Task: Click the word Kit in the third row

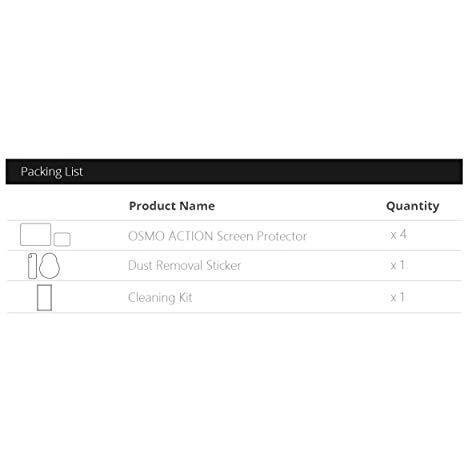Action: 185,297
